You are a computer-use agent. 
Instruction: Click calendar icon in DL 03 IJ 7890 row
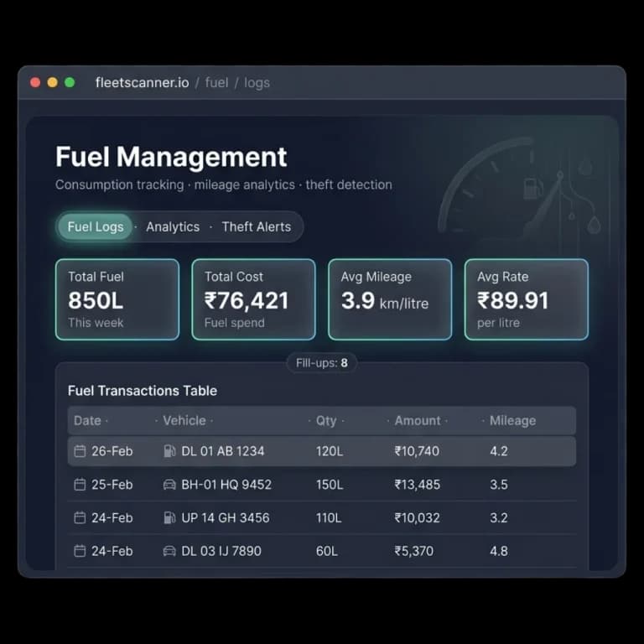80,551
